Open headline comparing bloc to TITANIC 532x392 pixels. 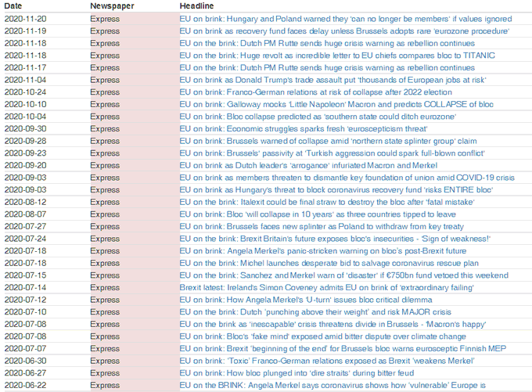point(337,56)
